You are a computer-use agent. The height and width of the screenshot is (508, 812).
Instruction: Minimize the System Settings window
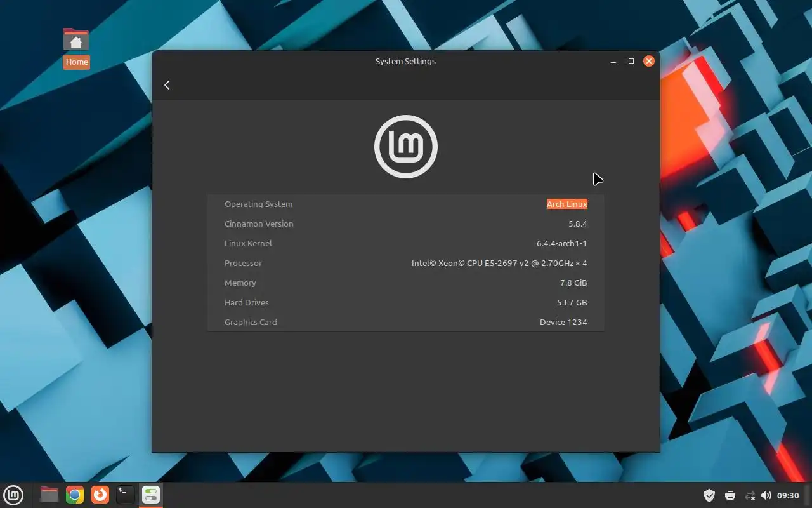pyautogui.click(x=613, y=62)
